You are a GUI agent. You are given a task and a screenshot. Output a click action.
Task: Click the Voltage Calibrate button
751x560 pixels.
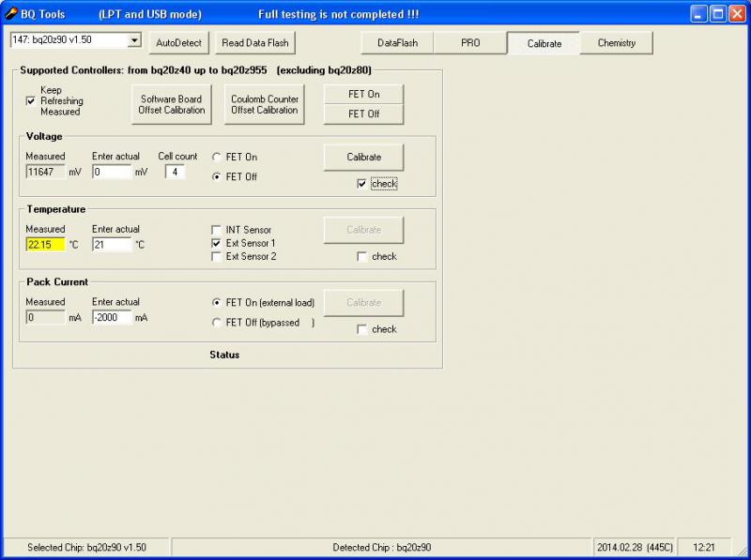point(363,158)
